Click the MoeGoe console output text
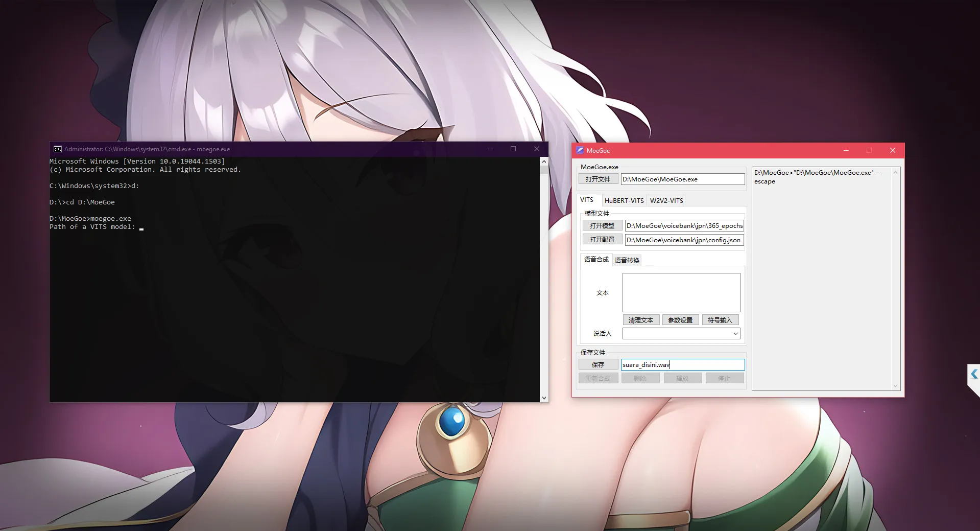The width and height of the screenshot is (980, 531). click(x=817, y=177)
